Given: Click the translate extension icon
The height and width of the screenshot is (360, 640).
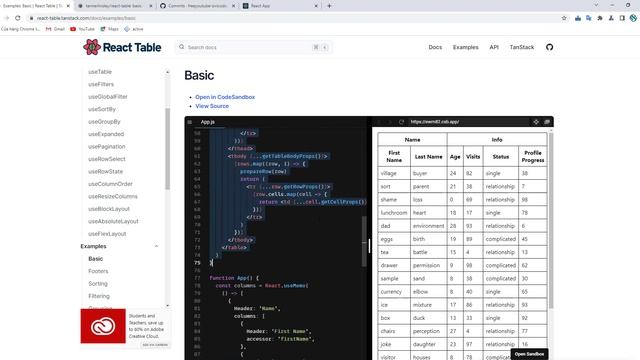Looking at the screenshot, I should pyautogui.click(x=589, y=18).
